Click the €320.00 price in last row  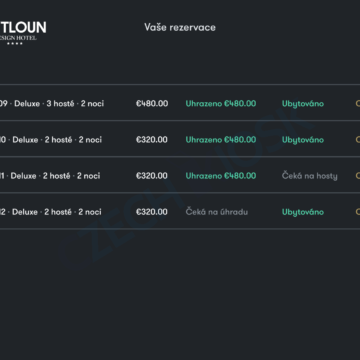(x=152, y=212)
